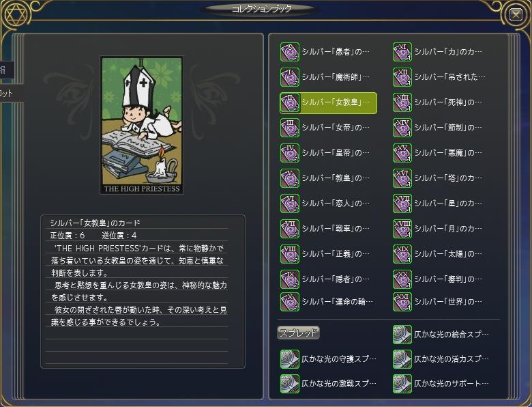The height and width of the screenshot is (407, 532).
Task: Select the highlighted シルバー「女教皇」 entry
Action: (328, 102)
